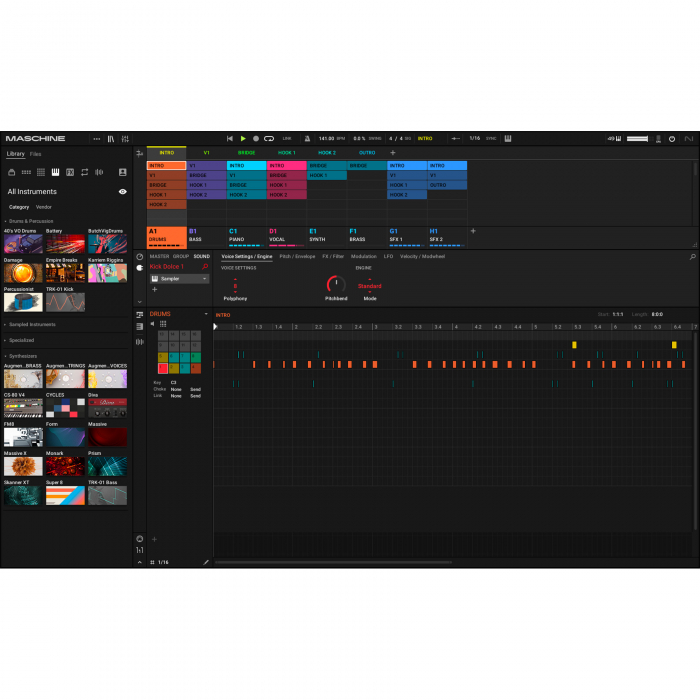The height and width of the screenshot is (700, 700).
Task: Select the Massive X instrument thumbnail
Action: 22,466
